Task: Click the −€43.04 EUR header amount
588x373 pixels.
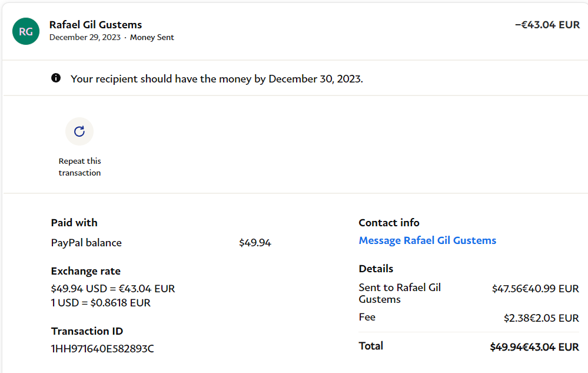Action: point(547,25)
